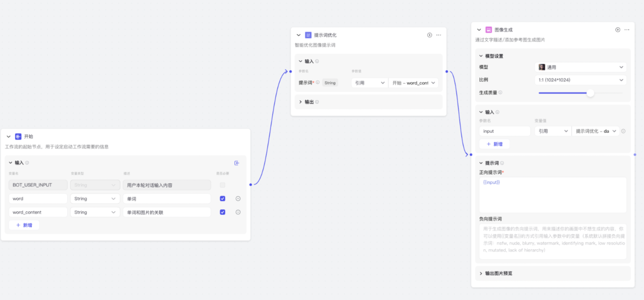Viewport: 644px width, 300px height.
Task: Run the 提示词优化 node with play icon
Action: (x=429, y=35)
